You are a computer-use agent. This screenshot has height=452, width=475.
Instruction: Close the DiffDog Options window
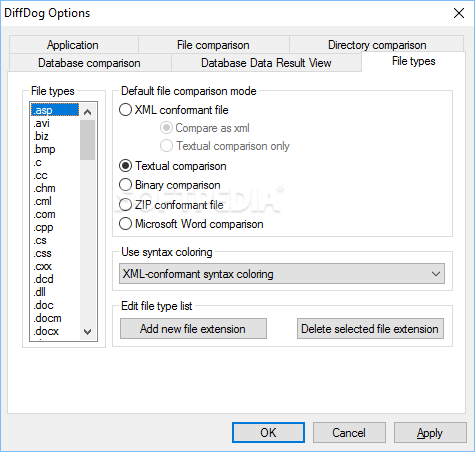[x=459, y=13]
